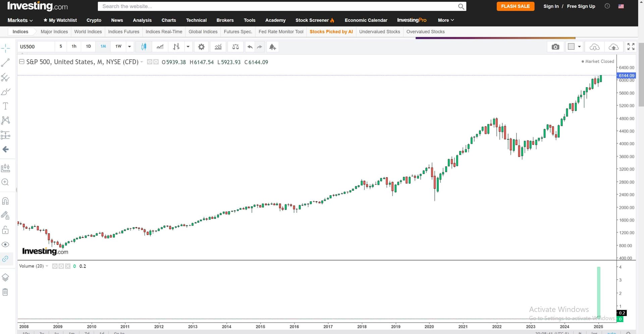Save the chart layout to cloud
644x334 pixels.
click(613, 47)
